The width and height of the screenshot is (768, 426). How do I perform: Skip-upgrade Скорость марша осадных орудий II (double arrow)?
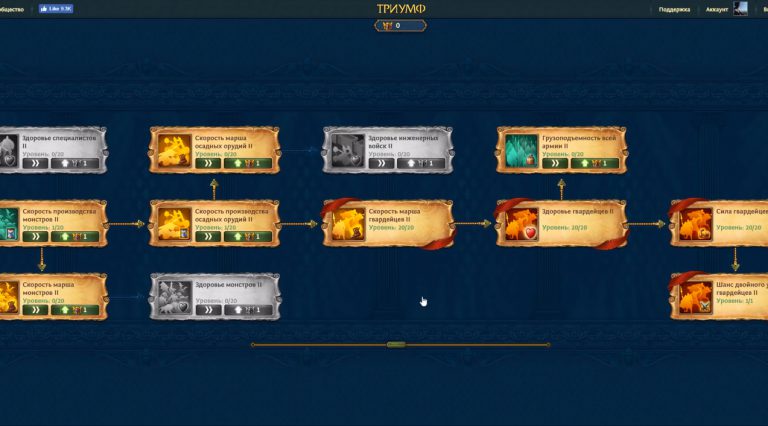click(x=208, y=163)
